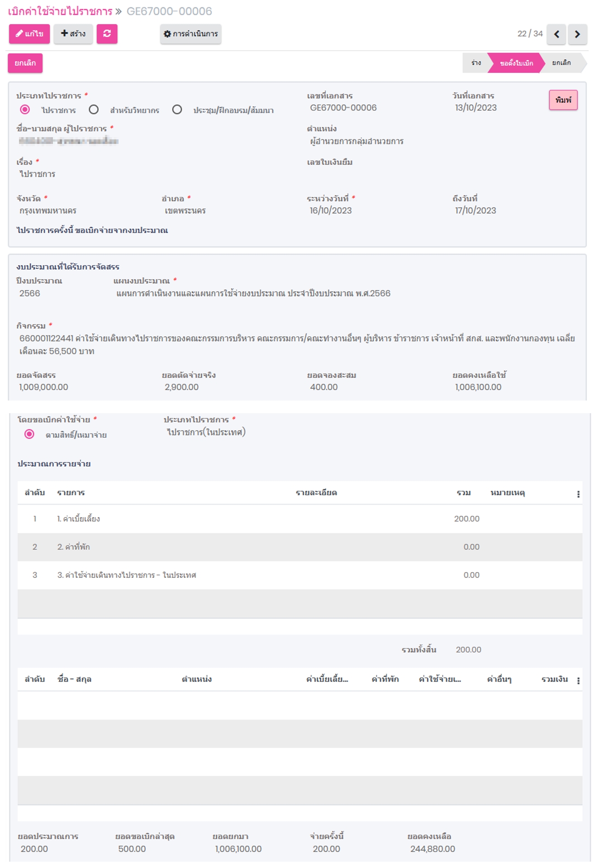Click the blurred traveler name field

pyautogui.click(x=69, y=141)
